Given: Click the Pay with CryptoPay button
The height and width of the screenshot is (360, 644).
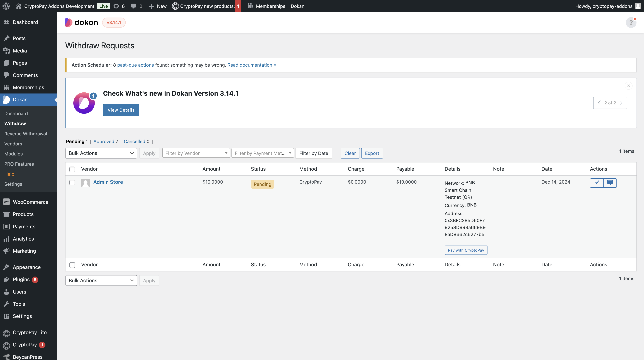Looking at the screenshot, I should [x=466, y=250].
